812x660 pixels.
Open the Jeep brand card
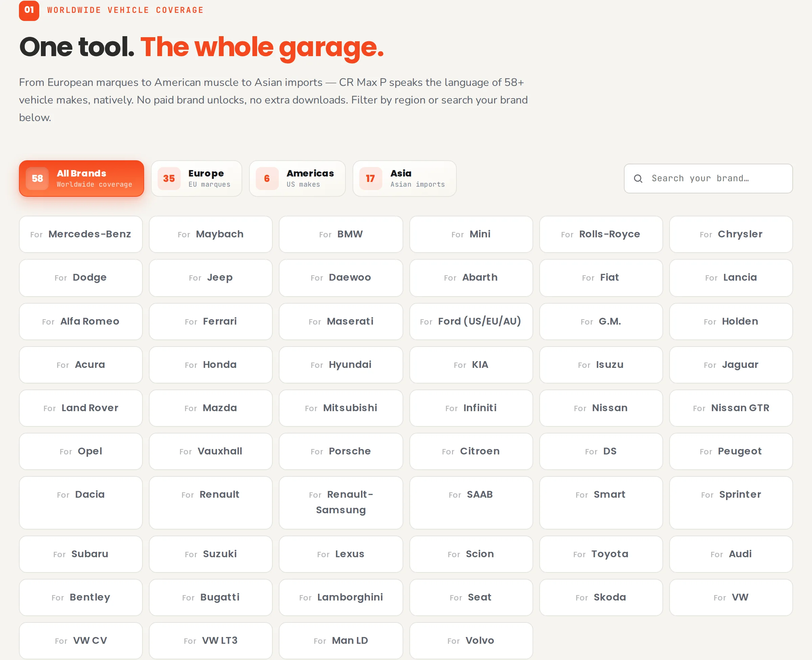[211, 278]
